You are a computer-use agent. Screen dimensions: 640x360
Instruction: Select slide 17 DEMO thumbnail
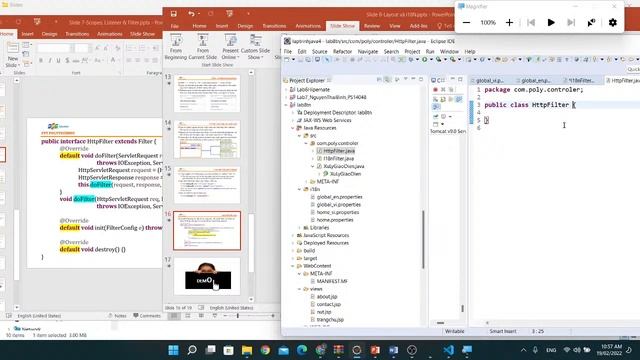click(x=207, y=276)
